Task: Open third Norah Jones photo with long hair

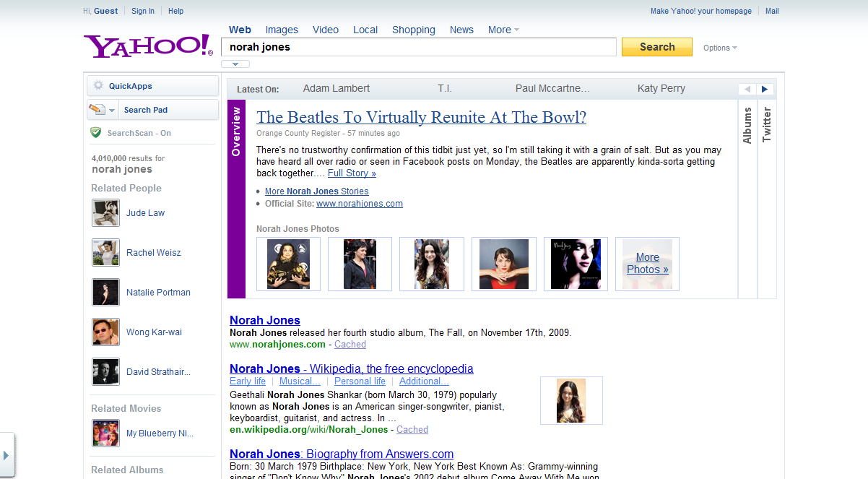Action: (x=432, y=264)
